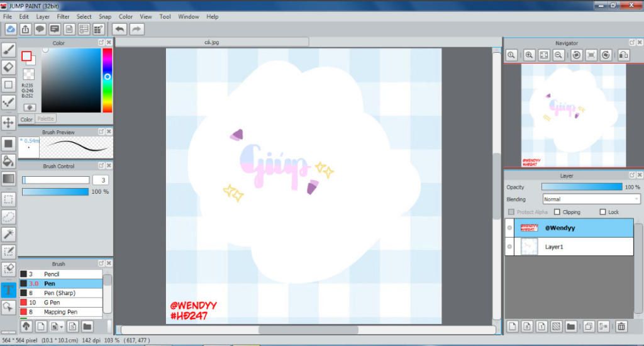Add a new layer in Layer panel
644x346 pixels.
pyautogui.click(x=512, y=326)
